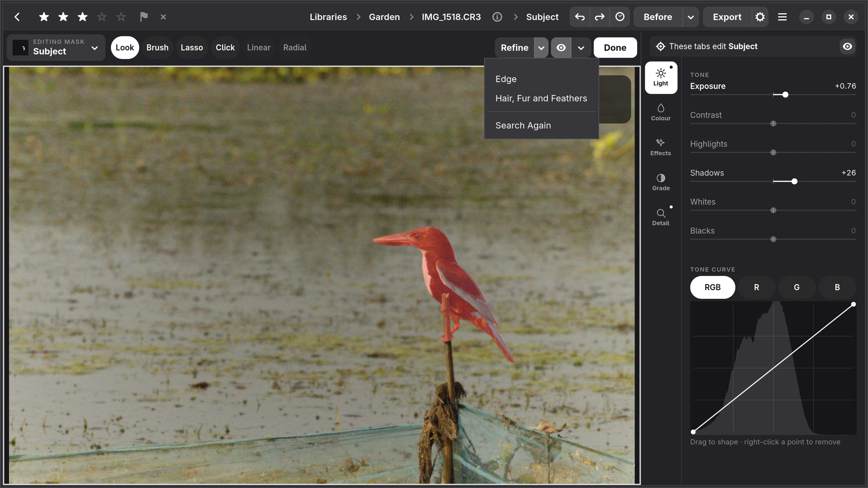The width and height of the screenshot is (868, 488).
Task: Open the hamburger menu
Action: click(783, 17)
